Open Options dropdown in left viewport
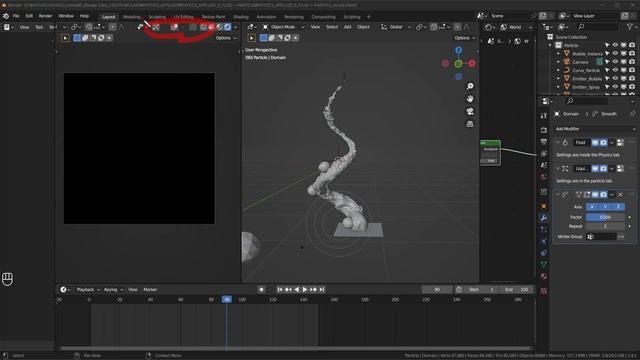Viewport: 640px width, 360px height. coord(225,38)
